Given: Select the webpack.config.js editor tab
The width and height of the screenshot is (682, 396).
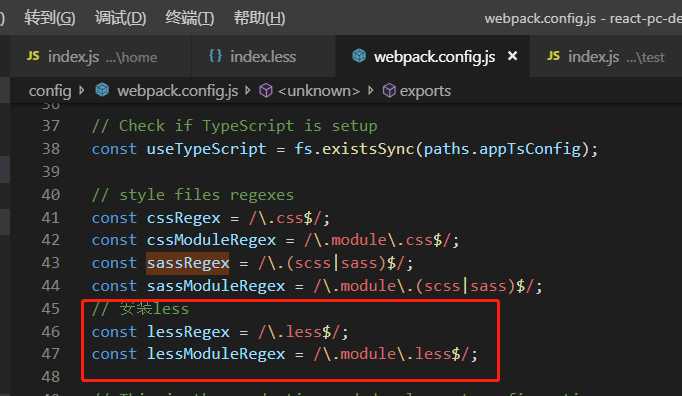Looking at the screenshot, I should [433, 57].
